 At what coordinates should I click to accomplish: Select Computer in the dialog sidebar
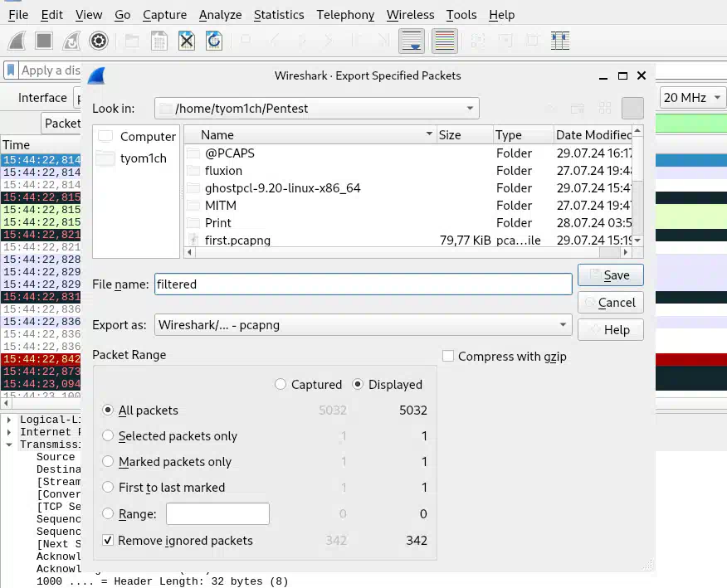[x=137, y=136]
